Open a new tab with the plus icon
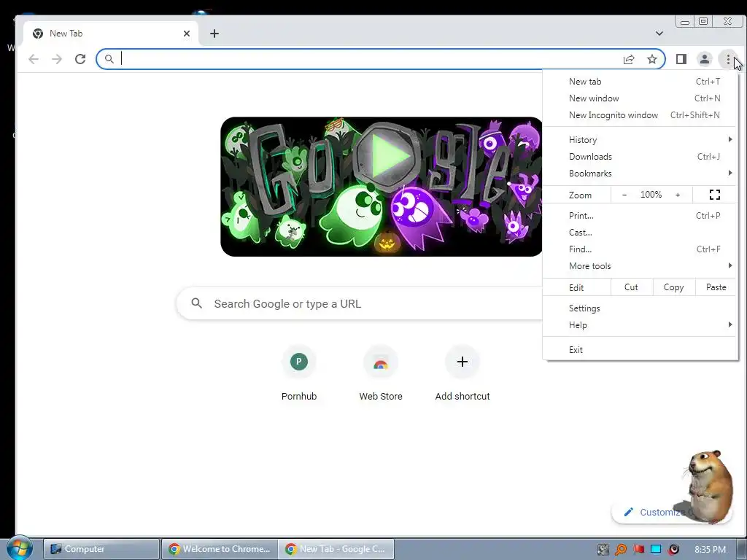Viewport: 747px width, 560px height. click(214, 34)
